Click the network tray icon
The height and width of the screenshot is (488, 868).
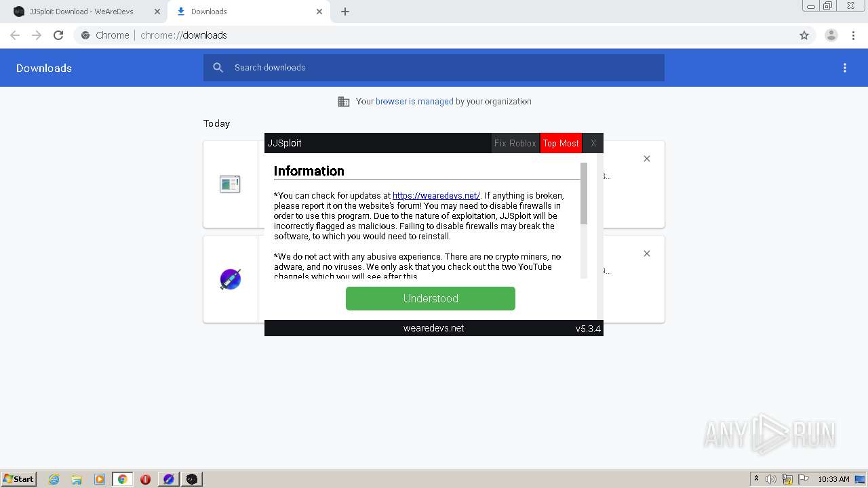[x=787, y=479]
